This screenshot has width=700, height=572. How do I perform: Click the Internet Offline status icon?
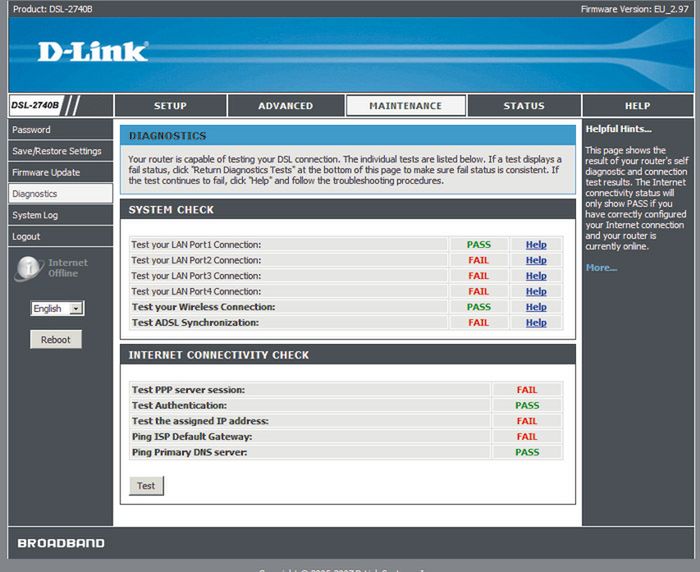(29, 268)
